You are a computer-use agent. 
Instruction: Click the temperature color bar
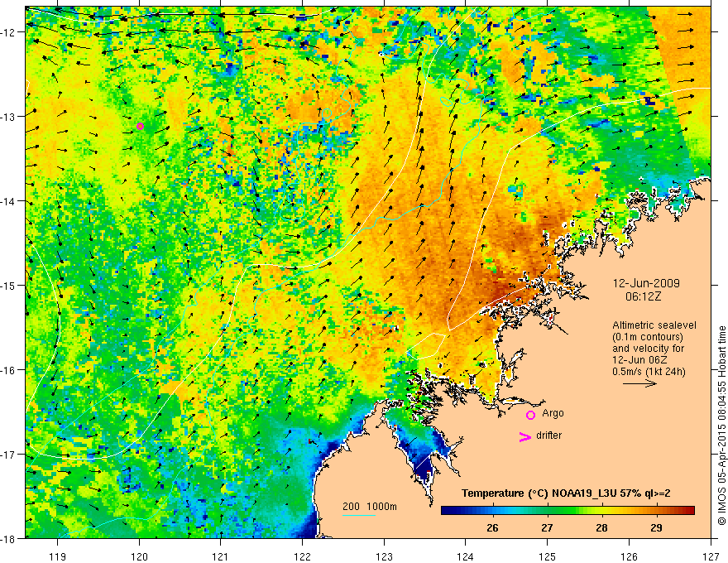tap(568, 511)
